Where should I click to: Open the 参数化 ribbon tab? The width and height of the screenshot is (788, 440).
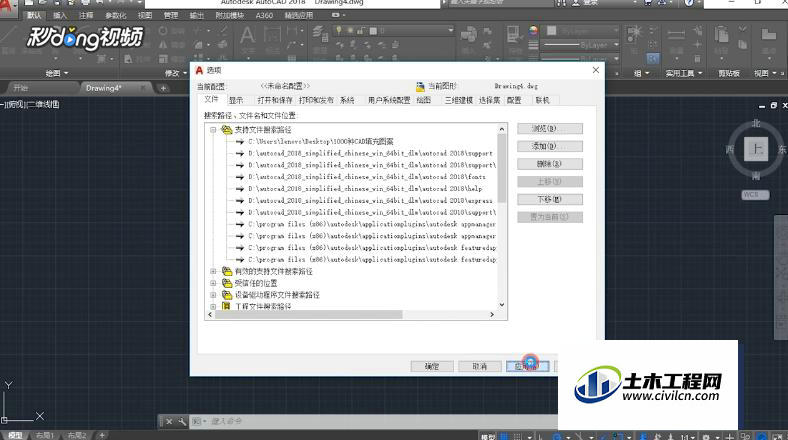[x=116, y=16]
